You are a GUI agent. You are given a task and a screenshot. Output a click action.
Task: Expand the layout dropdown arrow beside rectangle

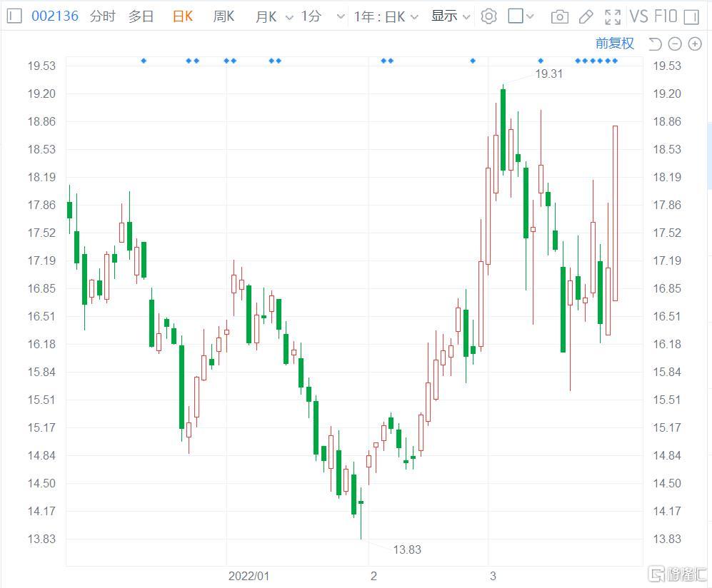[x=529, y=17]
